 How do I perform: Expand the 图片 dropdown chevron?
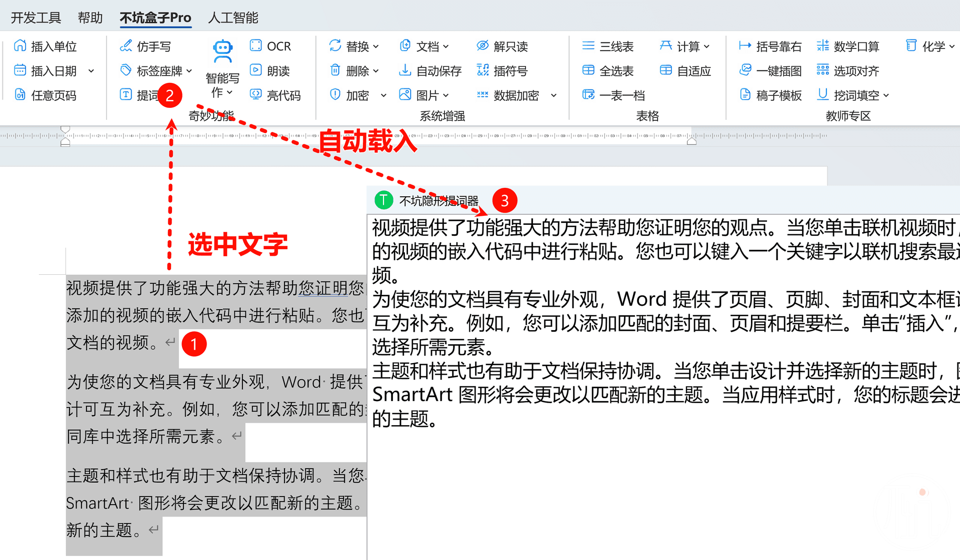click(446, 95)
